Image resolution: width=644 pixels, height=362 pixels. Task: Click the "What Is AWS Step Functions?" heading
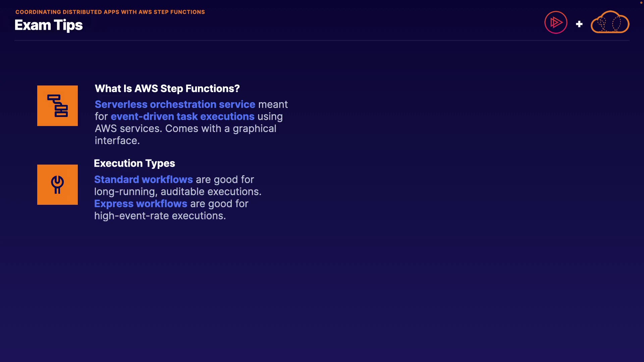[x=167, y=88]
